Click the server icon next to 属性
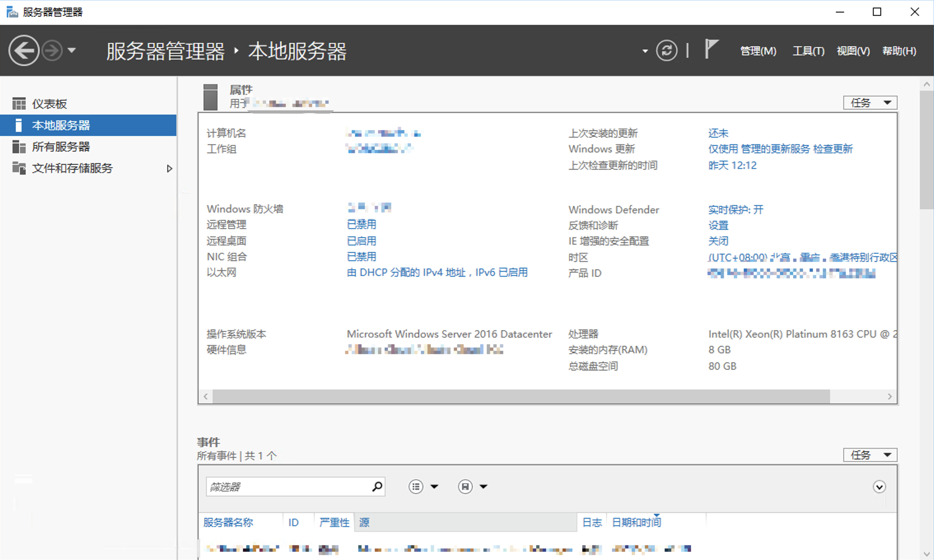 210,97
